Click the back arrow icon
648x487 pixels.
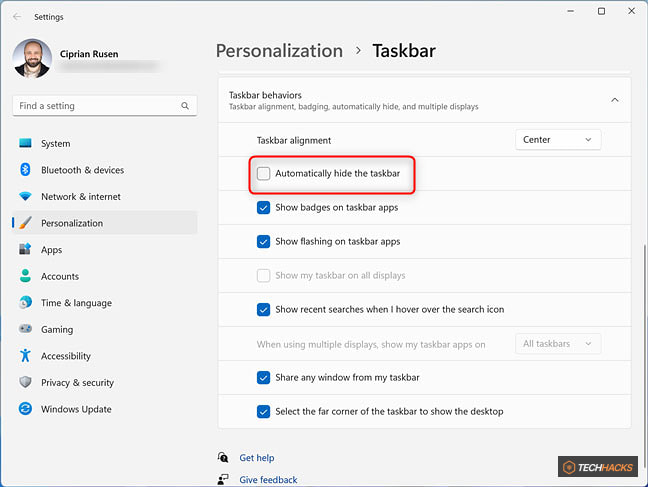[x=17, y=17]
